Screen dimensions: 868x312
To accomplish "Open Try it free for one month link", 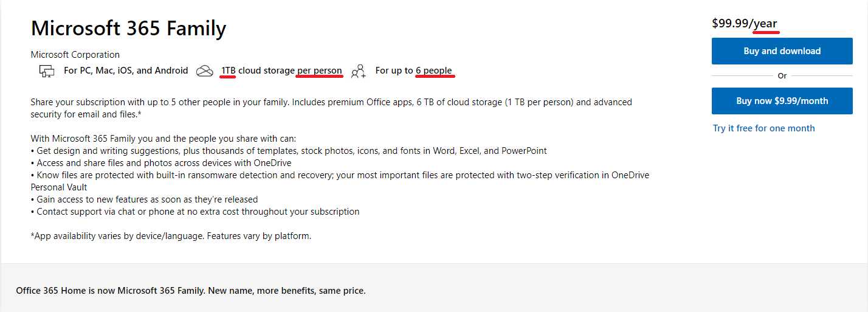I will pyautogui.click(x=763, y=128).
